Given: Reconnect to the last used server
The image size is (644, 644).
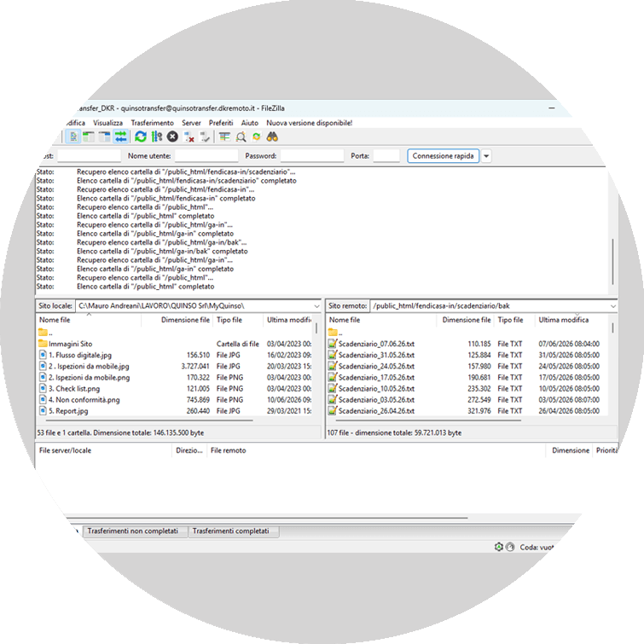Looking at the screenshot, I should [x=205, y=136].
